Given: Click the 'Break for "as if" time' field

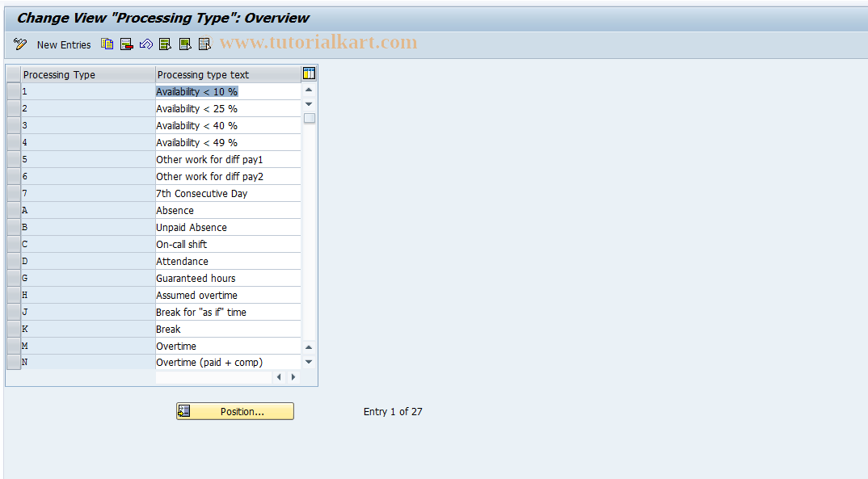Looking at the screenshot, I should click(x=228, y=312).
